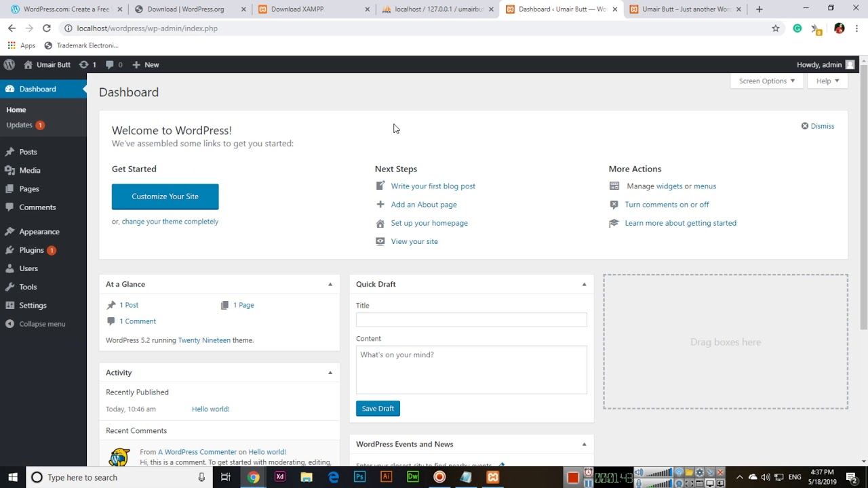Screen dimensions: 868x488
Task: Open Posts from the sidebar
Action: (28, 152)
